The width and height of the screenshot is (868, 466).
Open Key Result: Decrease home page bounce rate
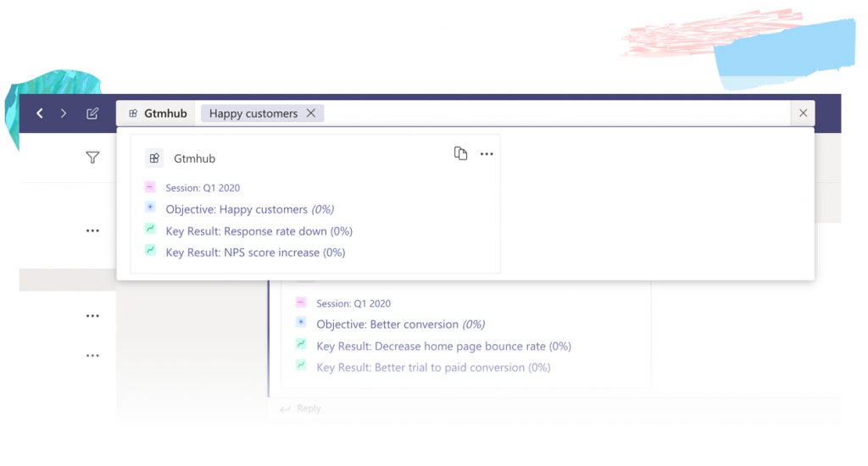pyautogui.click(x=443, y=347)
